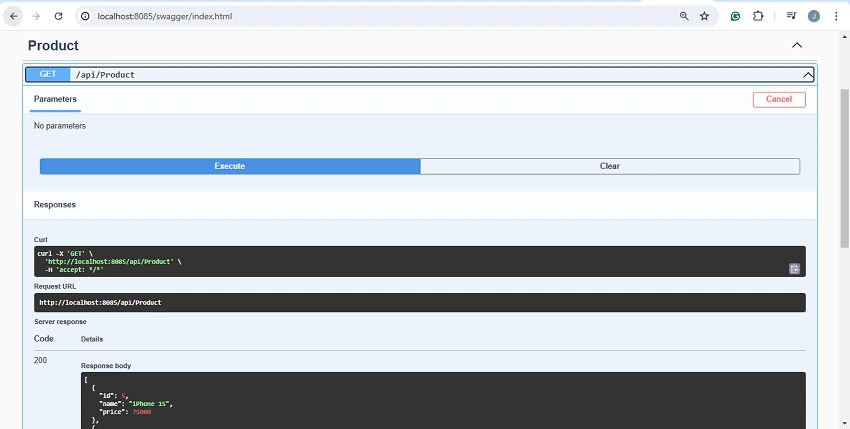Click the Code column header
Image resolution: width=850 pixels, height=429 pixels.
pos(43,339)
